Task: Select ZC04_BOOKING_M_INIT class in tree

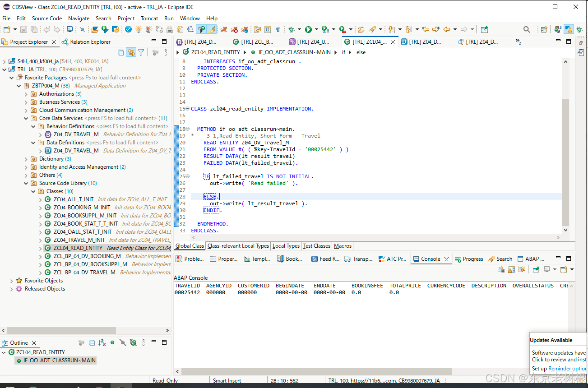Action: click(82, 208)
